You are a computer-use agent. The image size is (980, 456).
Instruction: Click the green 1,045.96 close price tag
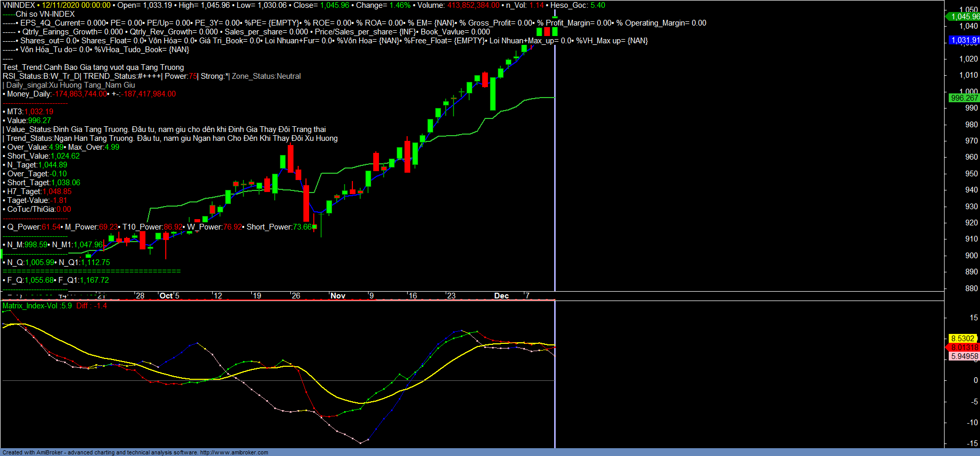(964, 17)
